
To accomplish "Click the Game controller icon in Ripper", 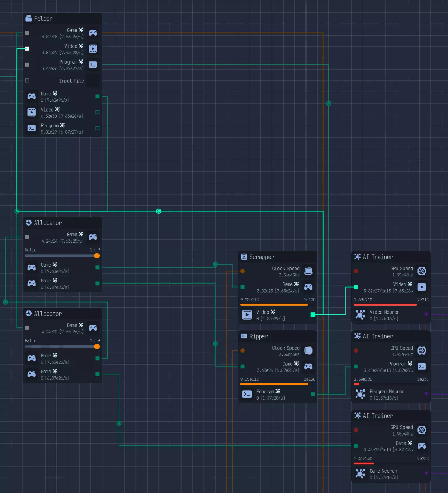I will click(308, 366).
